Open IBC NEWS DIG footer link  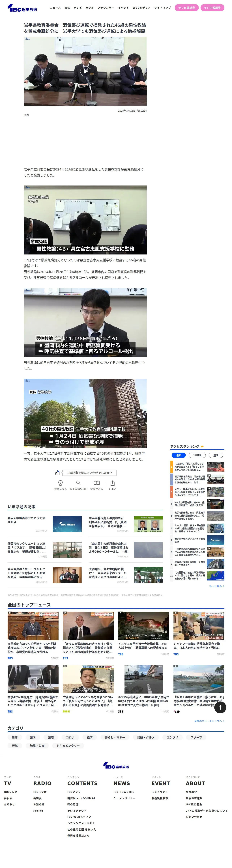[124, 792]
